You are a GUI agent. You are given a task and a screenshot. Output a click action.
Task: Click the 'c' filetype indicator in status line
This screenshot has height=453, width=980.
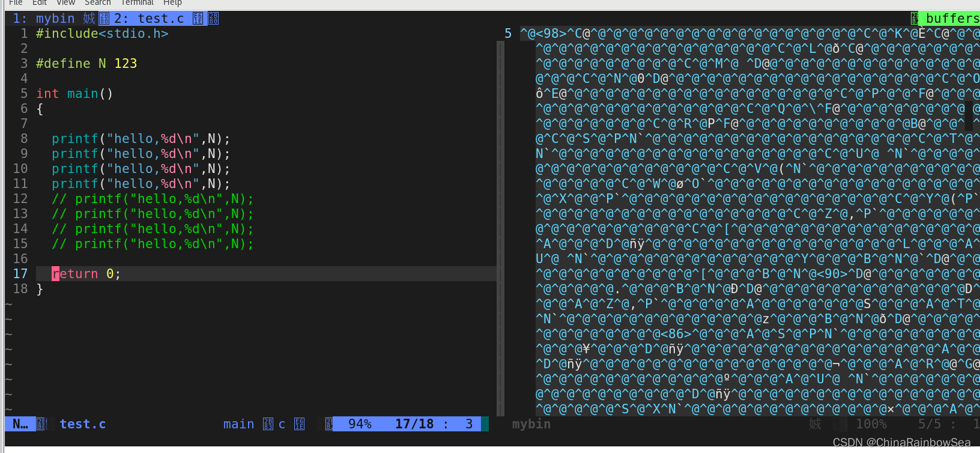click(x=282, y=424)
